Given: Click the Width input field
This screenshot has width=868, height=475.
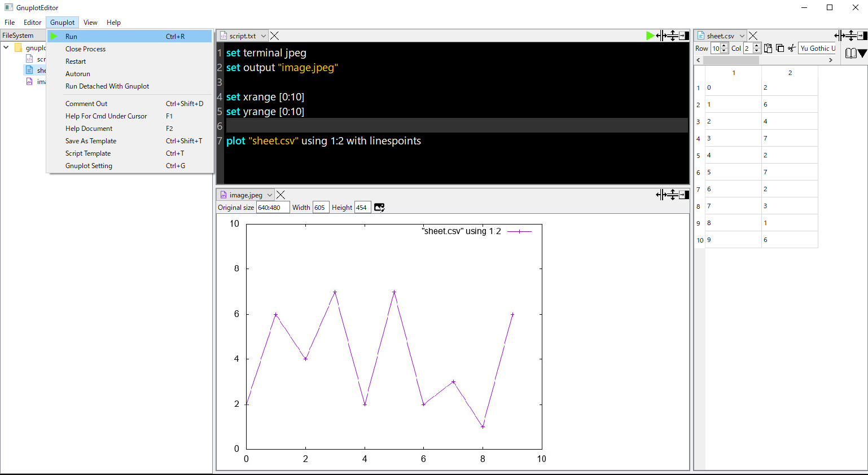Looking at the screenshot, I should coord(321,208).
